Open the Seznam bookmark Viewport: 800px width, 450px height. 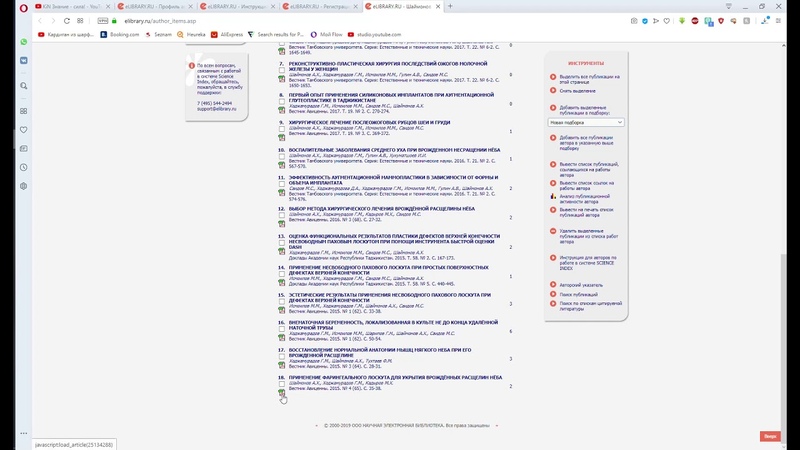159,35
